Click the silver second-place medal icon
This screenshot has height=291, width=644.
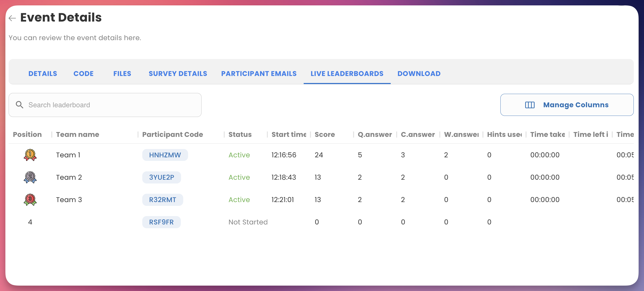click(x=30, y=177)
